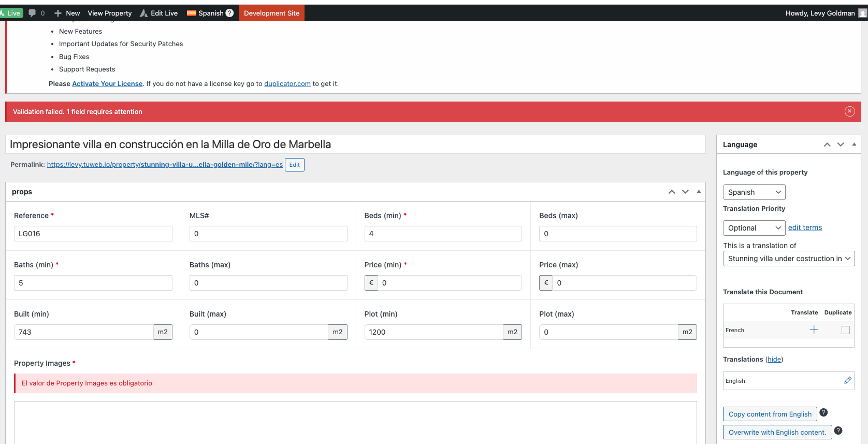868x444 pixels.
Task: Click the Spanish flag icon
Action: (x=192, y=13)
